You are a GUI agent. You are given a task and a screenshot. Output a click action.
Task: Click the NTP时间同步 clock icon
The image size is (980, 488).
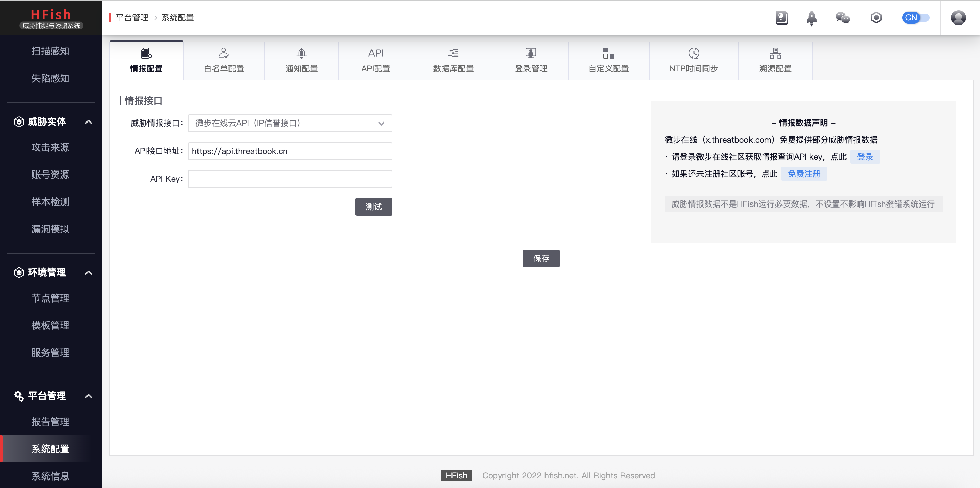pyautogui.click(x=693, y=53)
